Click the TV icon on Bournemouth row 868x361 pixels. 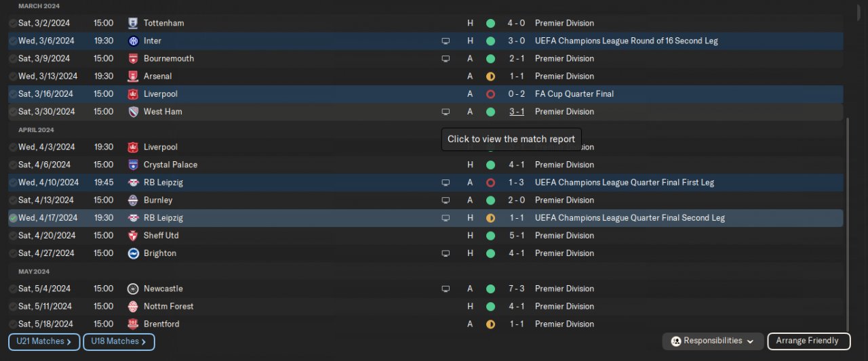[x=446, y=58]
